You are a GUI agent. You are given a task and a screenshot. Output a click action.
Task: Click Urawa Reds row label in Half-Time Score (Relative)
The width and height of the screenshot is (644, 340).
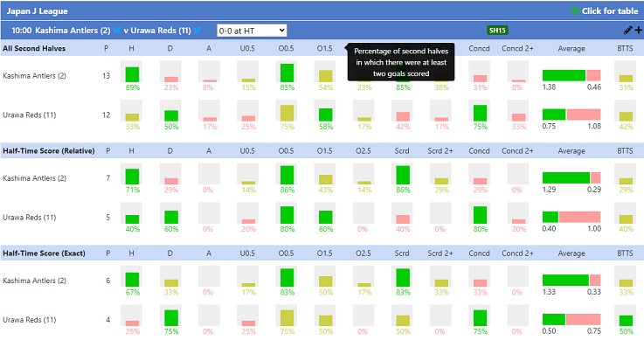(29, 218)
